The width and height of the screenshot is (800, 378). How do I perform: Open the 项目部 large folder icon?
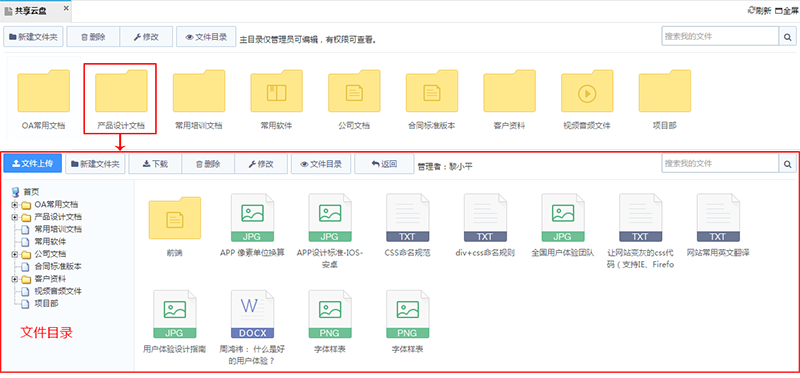(x=665, y=90)
